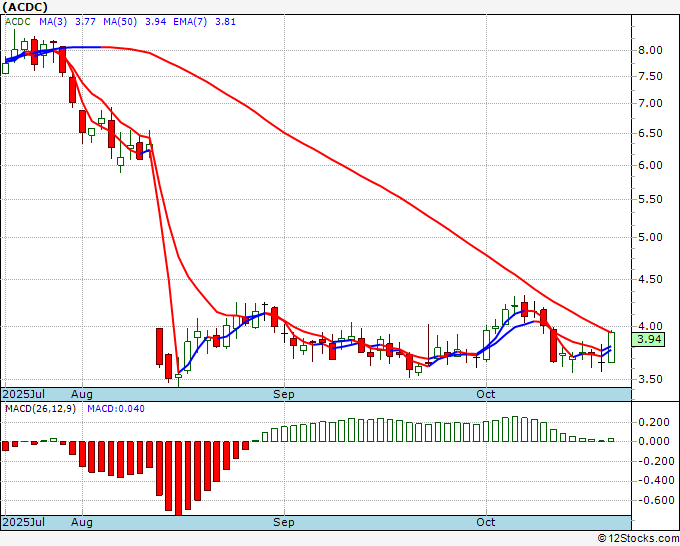Screen dimensions: 680x546
Task: Click the -0.400 MACD axis label
Action: point(656,481)
